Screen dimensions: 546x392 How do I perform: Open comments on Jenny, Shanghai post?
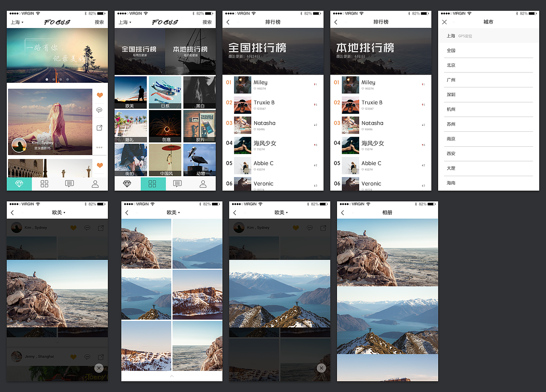pyautogui.click(x=87, y=357)
